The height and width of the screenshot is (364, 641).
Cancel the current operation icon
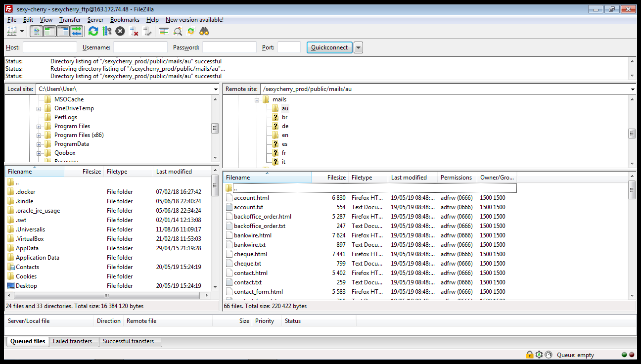[120, 32]
